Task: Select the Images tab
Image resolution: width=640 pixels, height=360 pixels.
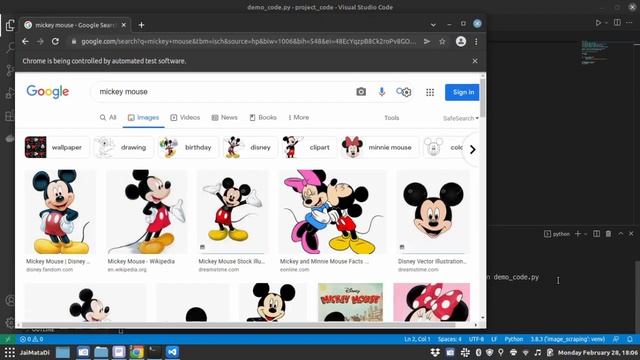Action: 143,118
